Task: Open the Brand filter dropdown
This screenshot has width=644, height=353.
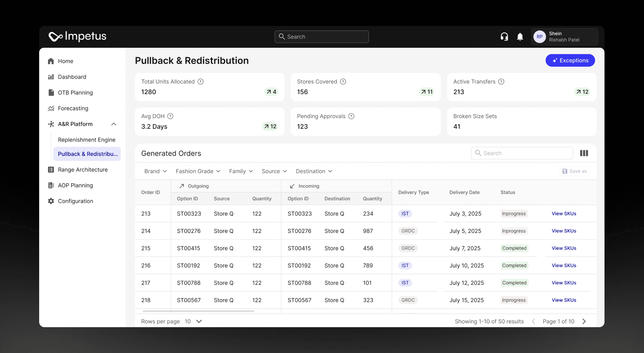Action: [155, 171]
